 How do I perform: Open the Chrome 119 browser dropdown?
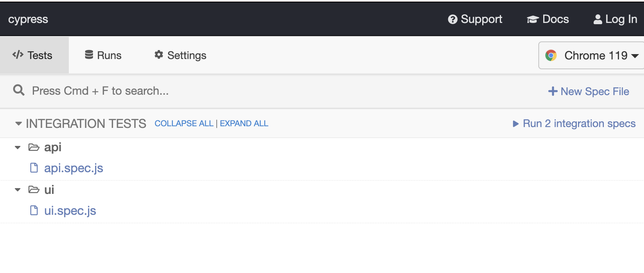click(592, 55)
